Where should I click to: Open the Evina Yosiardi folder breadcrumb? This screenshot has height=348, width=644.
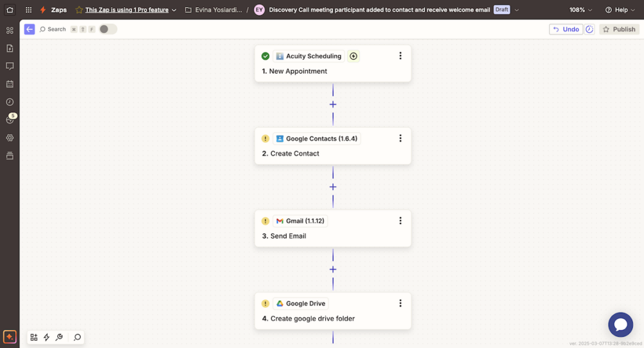(214, 10)
